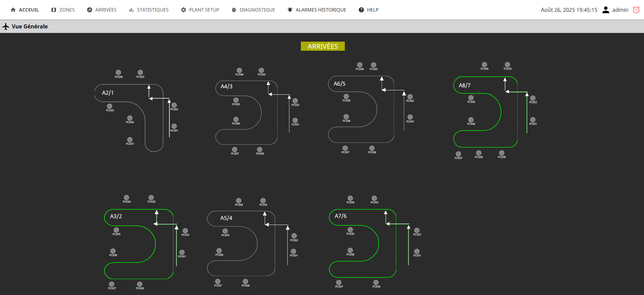Open the ACCEUIL home menu item

tap(25, 10)
